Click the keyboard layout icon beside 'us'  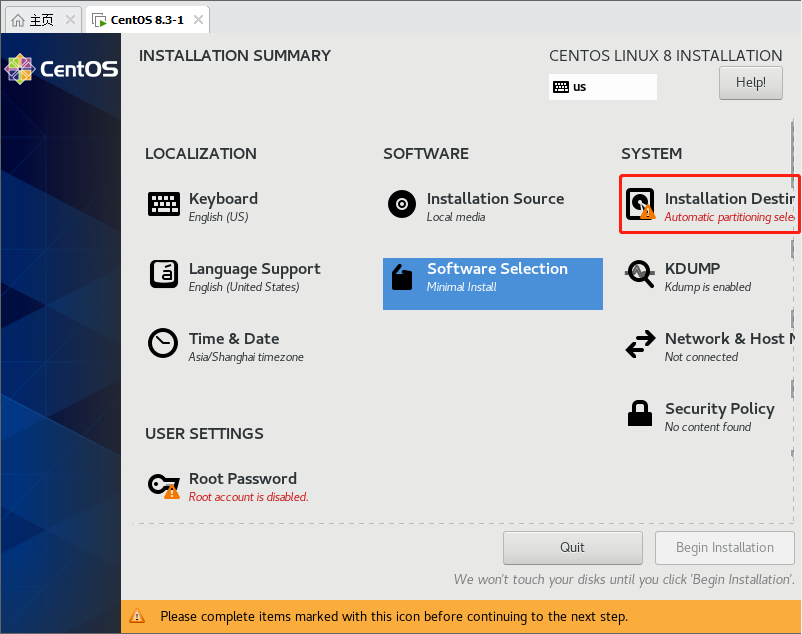[x=561, y=87]
